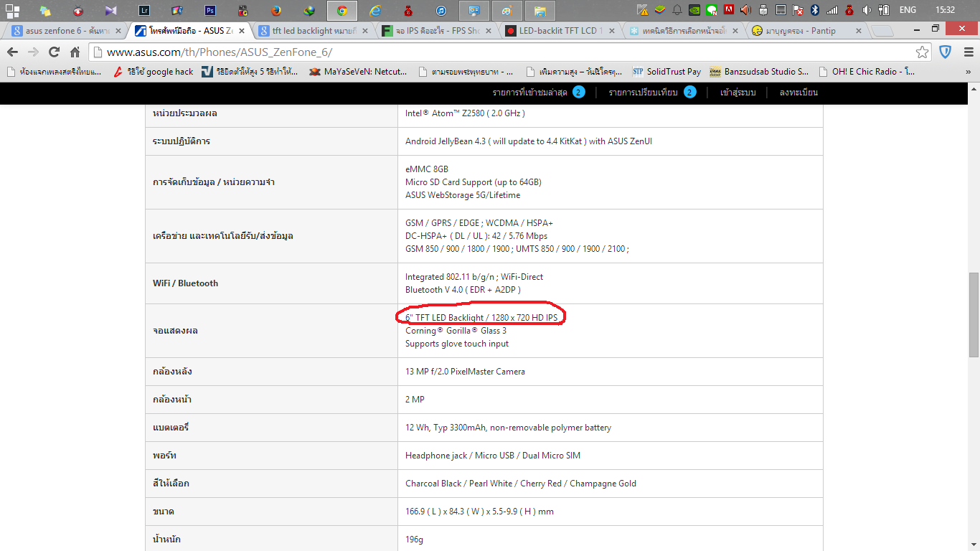
Task: Close the LED-backlit TFT LCD tab
Action: coord(611,31)
